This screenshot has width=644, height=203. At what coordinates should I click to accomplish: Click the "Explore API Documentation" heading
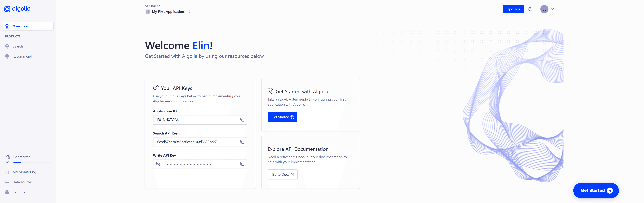[298, 149]
